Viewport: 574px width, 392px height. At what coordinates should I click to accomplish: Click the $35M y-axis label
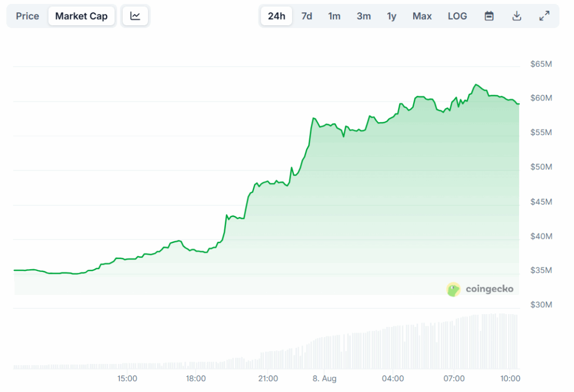[x=541, y=270]
